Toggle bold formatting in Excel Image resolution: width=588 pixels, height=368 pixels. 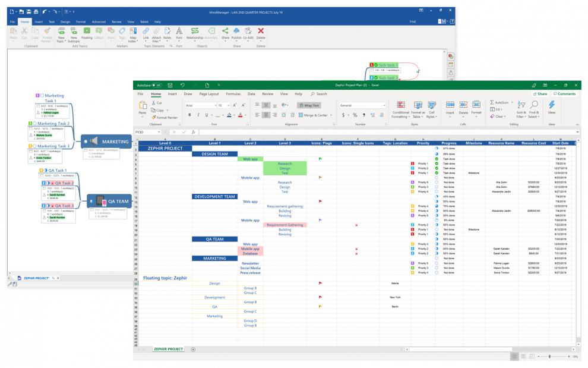tap(189, 114)
